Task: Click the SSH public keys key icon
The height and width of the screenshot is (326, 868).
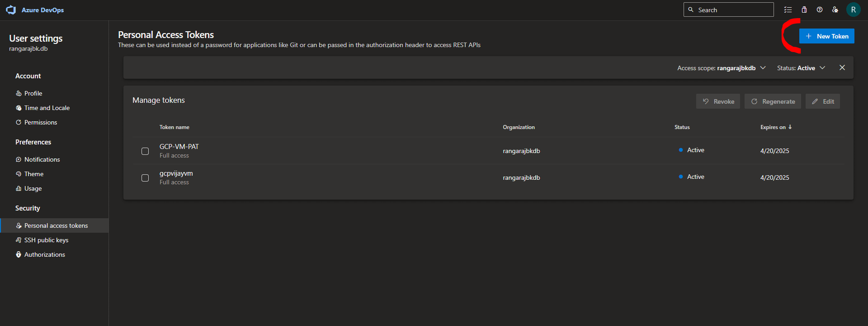Action: (19, 240)
